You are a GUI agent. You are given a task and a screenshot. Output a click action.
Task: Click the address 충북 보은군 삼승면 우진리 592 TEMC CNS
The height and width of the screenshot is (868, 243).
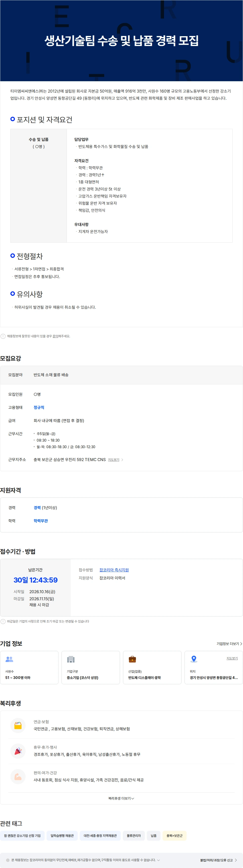(69, 460)
